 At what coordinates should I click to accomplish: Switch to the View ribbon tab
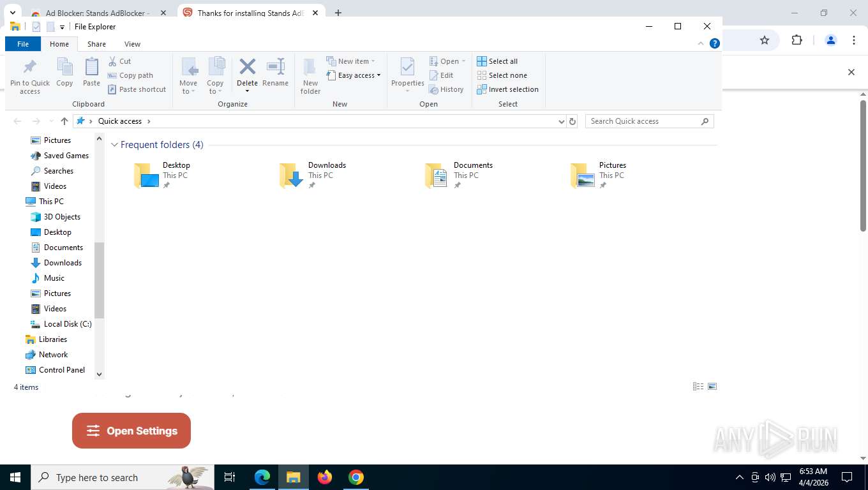tap(132, 44)
